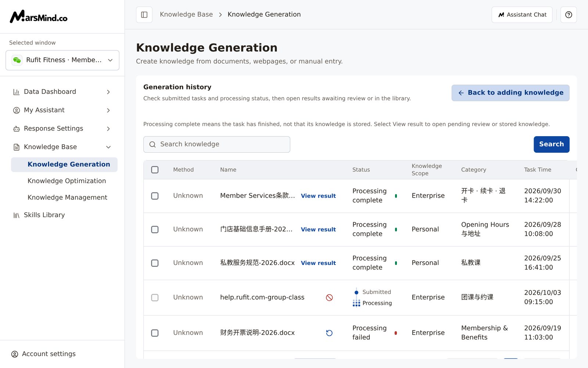Select the 私教服务规范-2026.docx row checkbox

[155, 263]
